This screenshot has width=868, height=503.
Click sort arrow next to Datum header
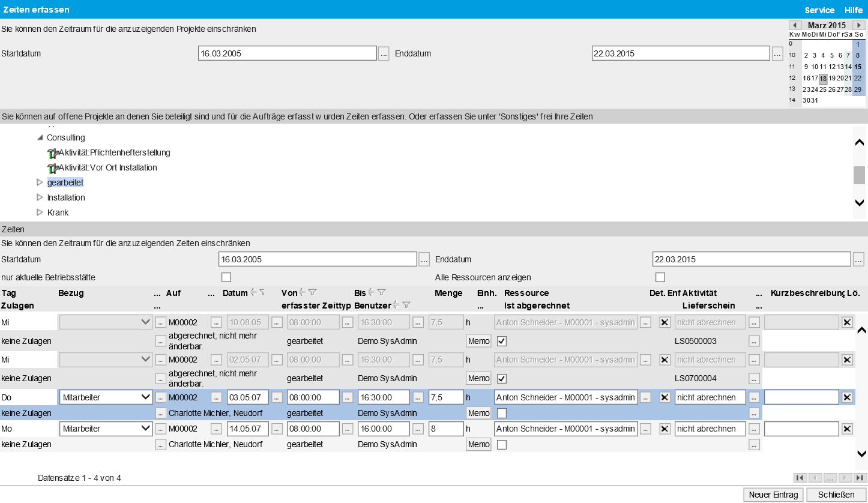point(253,293)
